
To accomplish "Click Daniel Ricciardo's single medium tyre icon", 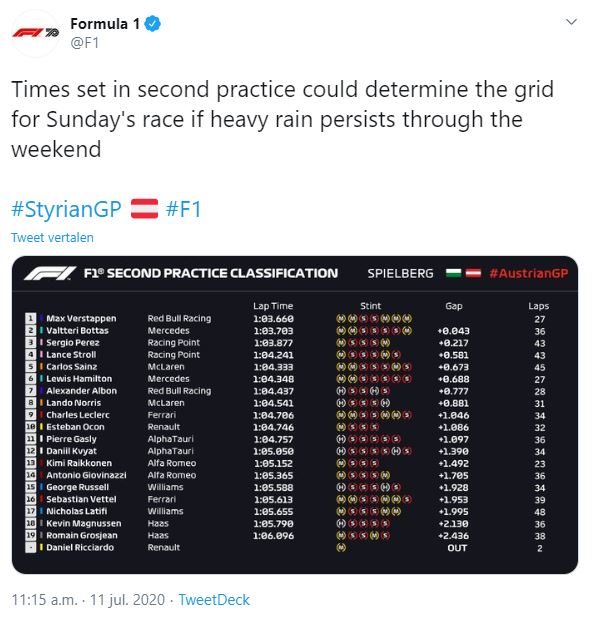I will [341, 548].
